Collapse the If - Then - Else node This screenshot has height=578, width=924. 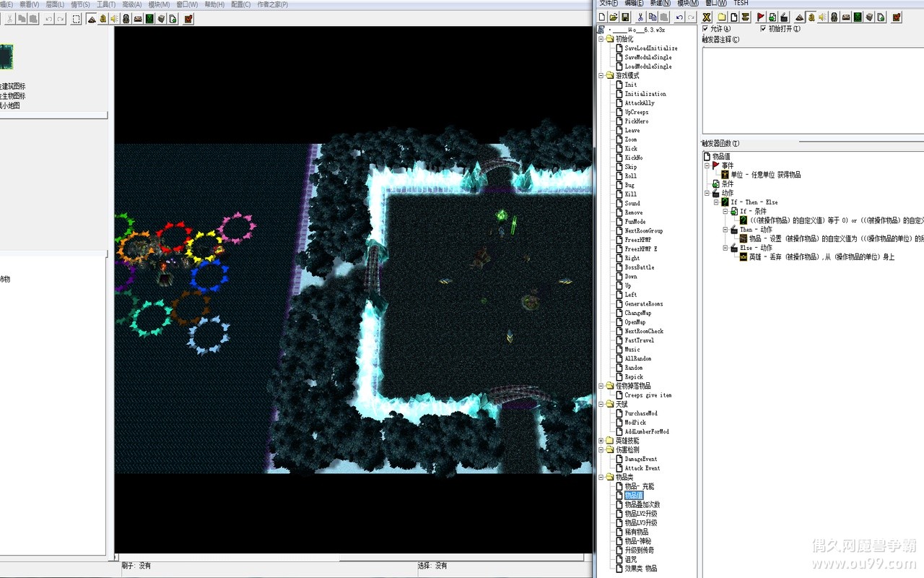(x=717, y=202)
